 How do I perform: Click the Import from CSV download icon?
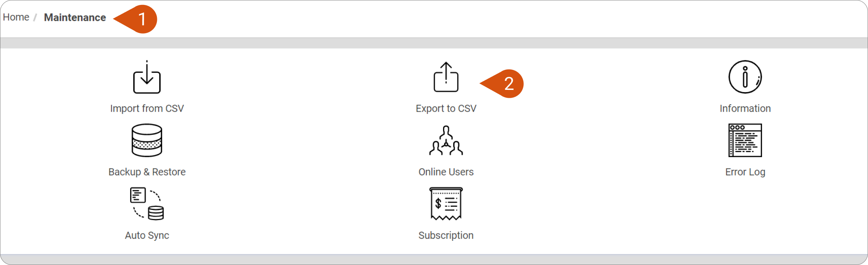point(147,77)
